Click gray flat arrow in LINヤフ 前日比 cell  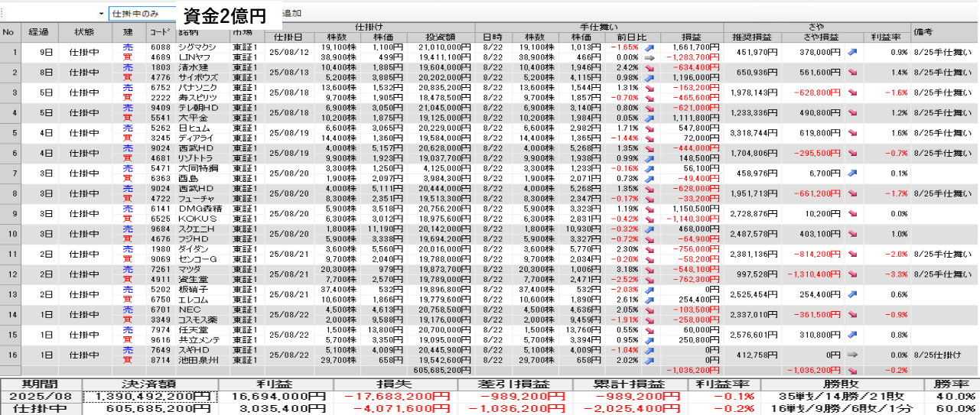(650, 57)
